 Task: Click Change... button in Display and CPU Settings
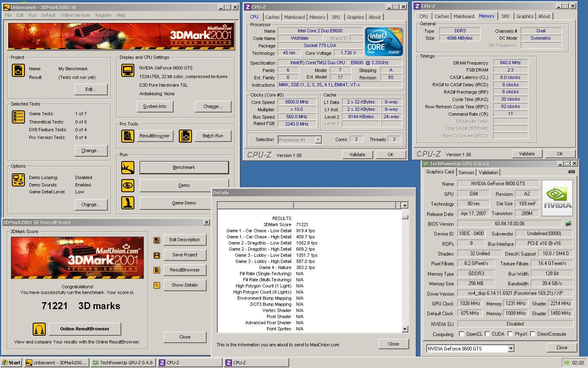[213, 106]
